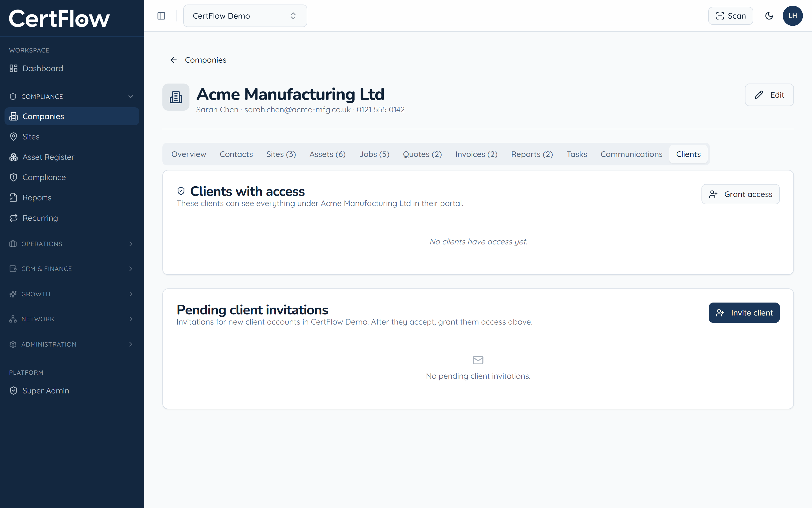Click the 'Acme Manufacturing Ltd' heading
The image size is (812, 508).
coord(290,94)
